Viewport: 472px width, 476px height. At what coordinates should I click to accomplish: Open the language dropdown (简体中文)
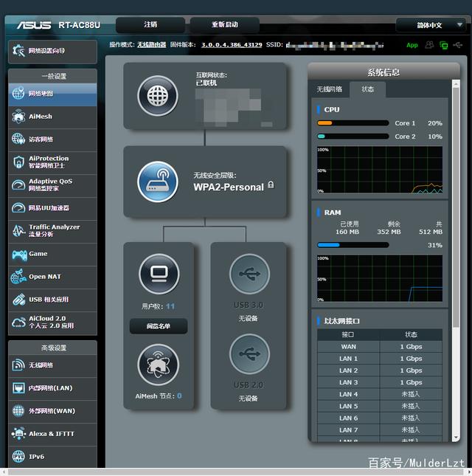click(431, 25)
